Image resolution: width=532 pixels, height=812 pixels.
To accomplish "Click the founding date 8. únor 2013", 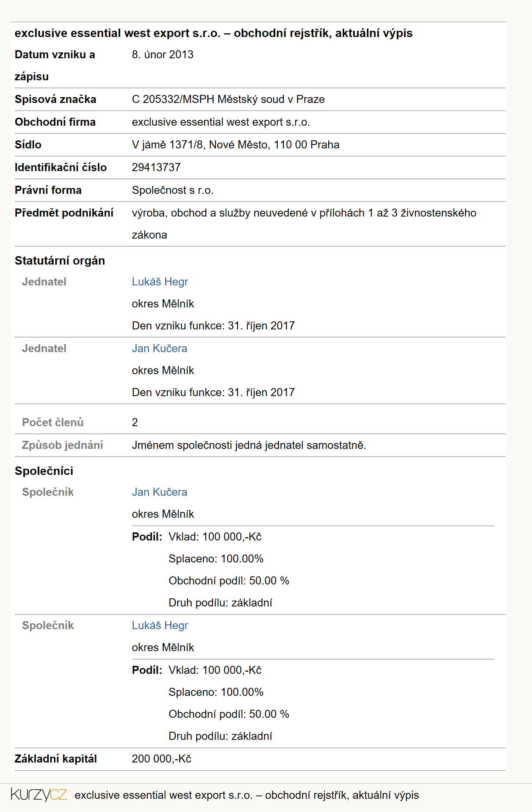I will tap(163, 55).
